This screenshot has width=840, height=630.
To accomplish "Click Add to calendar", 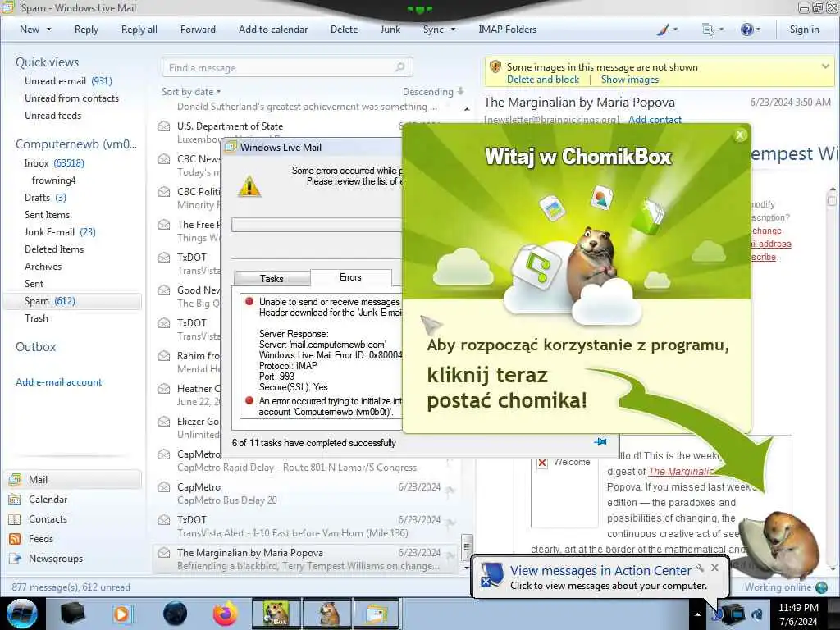I will pos(273,30).
